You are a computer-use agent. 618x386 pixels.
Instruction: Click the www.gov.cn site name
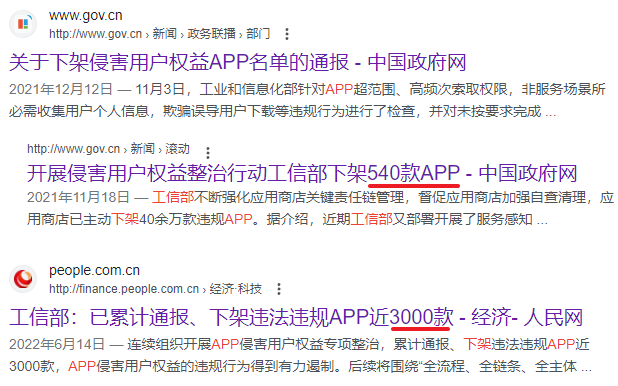click(x=86, y=15)
